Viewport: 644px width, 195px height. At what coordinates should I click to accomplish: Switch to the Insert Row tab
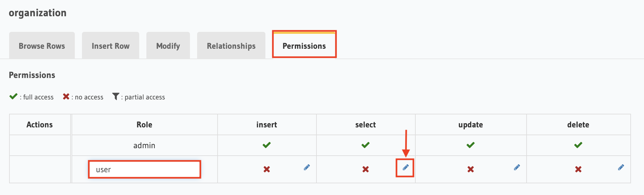(x=111, y=45)
